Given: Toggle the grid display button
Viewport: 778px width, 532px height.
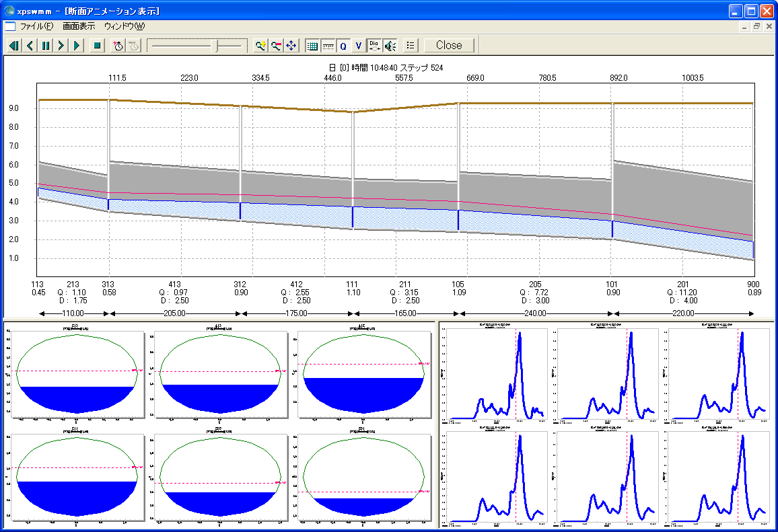Looking at the screenshot, I should 312,46.
